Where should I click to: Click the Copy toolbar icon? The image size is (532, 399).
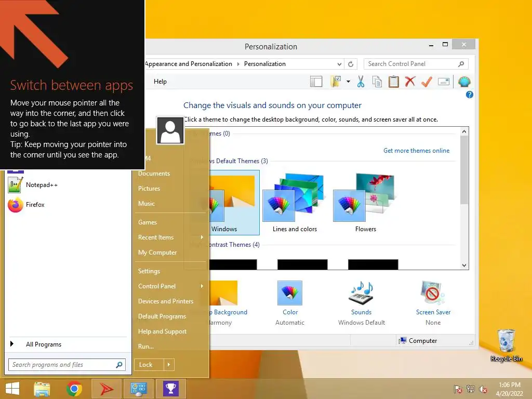377,82
